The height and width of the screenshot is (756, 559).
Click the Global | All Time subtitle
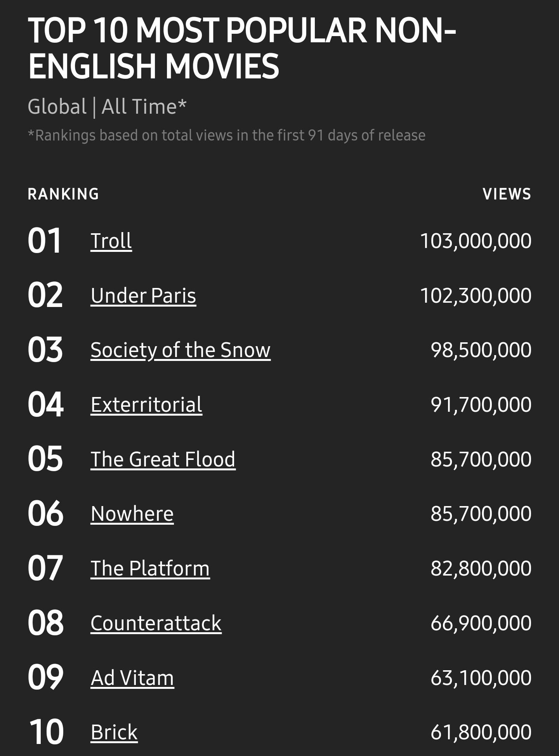point(107,107)
